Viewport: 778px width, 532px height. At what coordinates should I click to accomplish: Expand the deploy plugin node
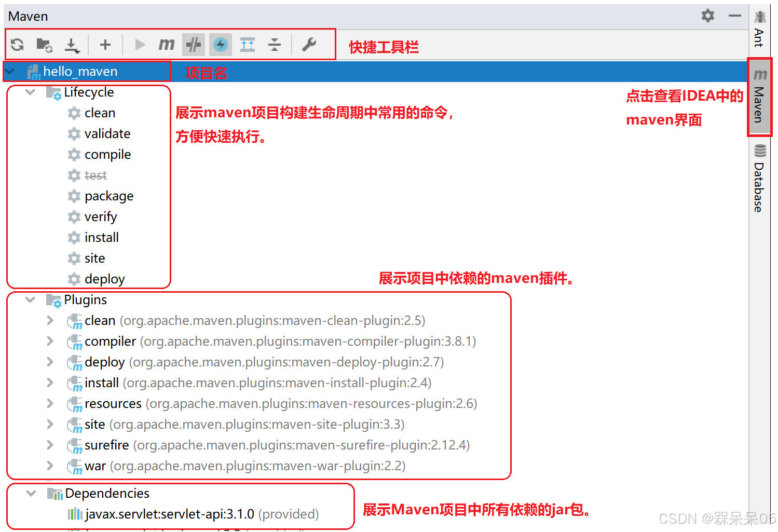pyautogui.click(x=50, y=362)
